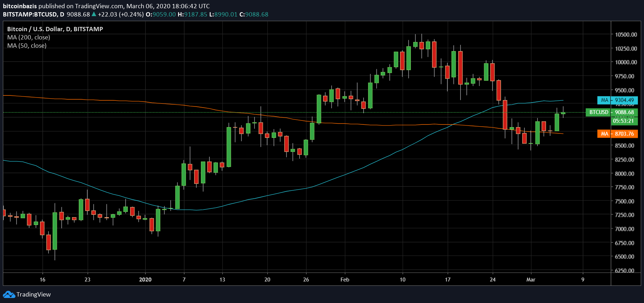The image size is (644, 303).
Task: Click the green BTCUSD 9088.68 price label
Action: 612,112
